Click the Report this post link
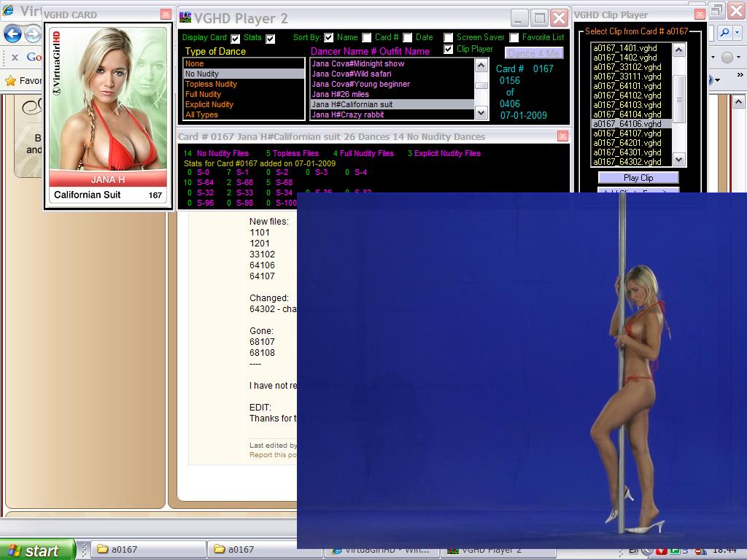This screenshot has height=560, width=747. tap(273, 455)
